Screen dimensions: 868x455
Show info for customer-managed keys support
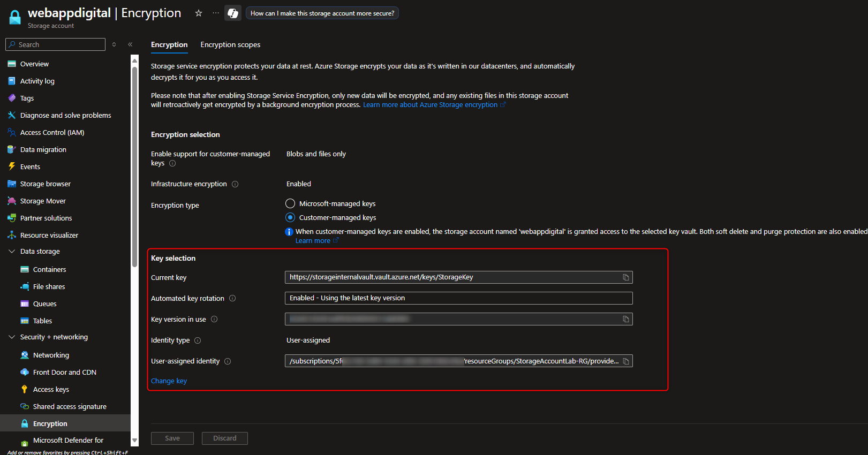tap(172, 163)
